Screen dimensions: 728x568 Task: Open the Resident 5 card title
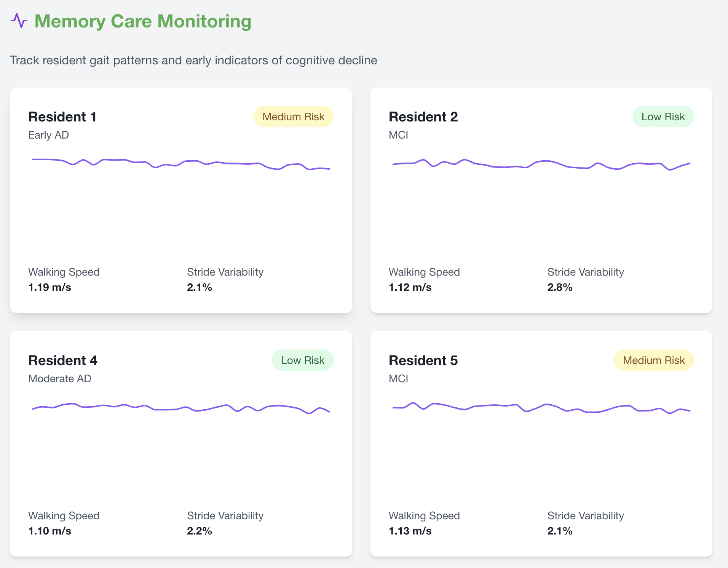tap(423, 361)
